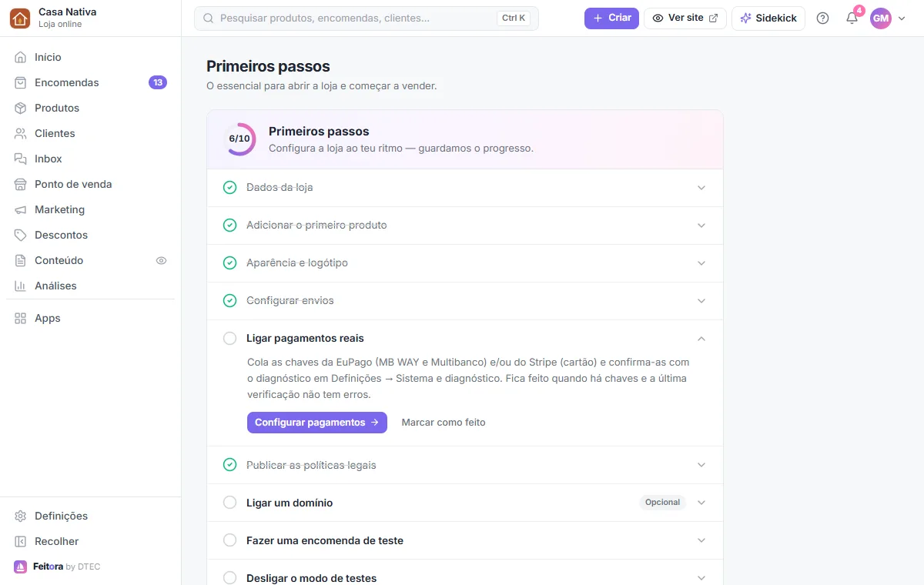Click the Marcar como feito link
The image size is (924, 585).
(444, 423)
